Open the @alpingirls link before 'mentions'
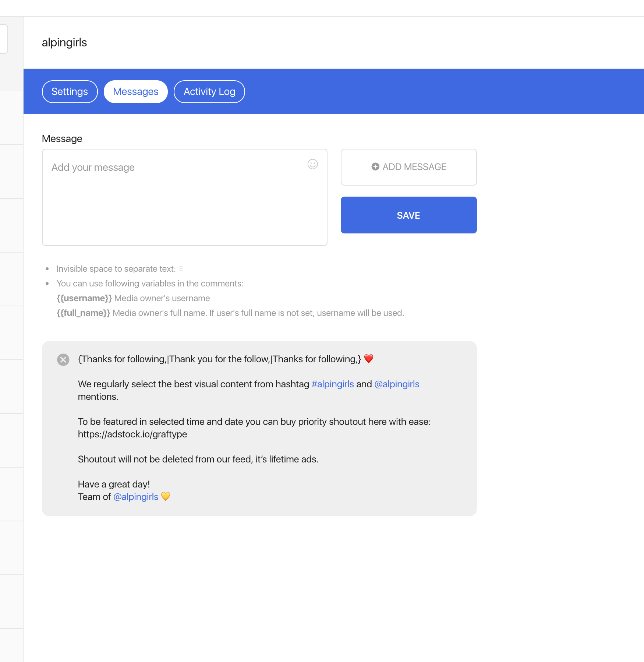Viewport: 644px width, 662px height. pyautogui.click(x=396, y=384)
